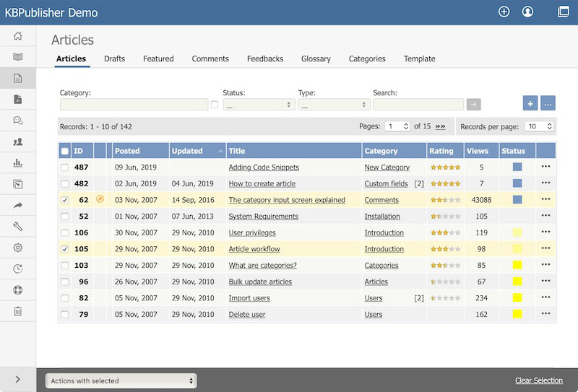Check the box for article 482
The height and width of the screenshot is (392, 578).
click(x=64, y=183)
